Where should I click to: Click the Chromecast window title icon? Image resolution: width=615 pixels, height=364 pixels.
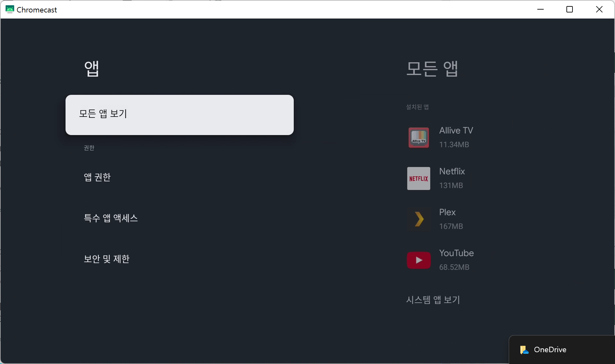10,10
